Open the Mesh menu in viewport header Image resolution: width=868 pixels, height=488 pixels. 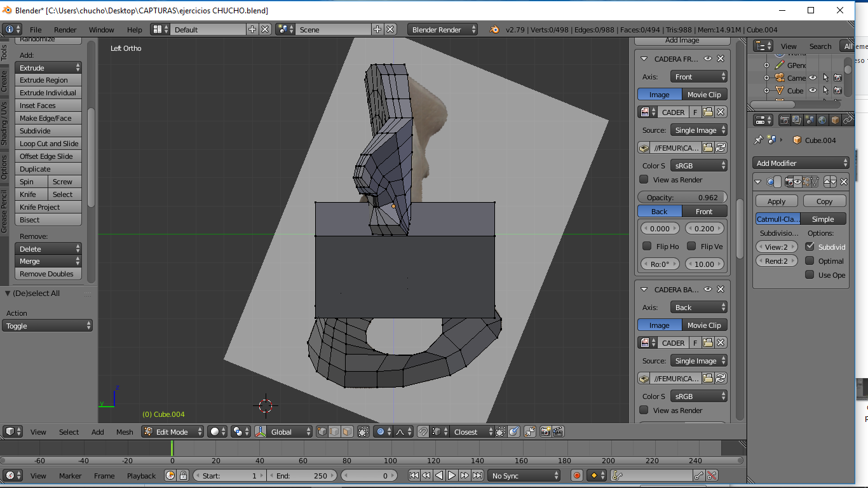pos(125,432)
